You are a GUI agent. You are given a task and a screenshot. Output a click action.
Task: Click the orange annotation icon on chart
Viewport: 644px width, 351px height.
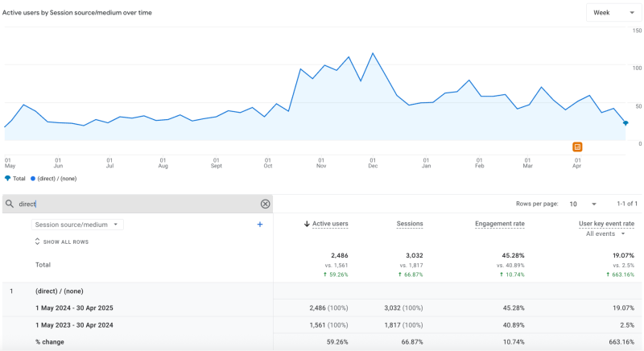click(x=577, y=147)
